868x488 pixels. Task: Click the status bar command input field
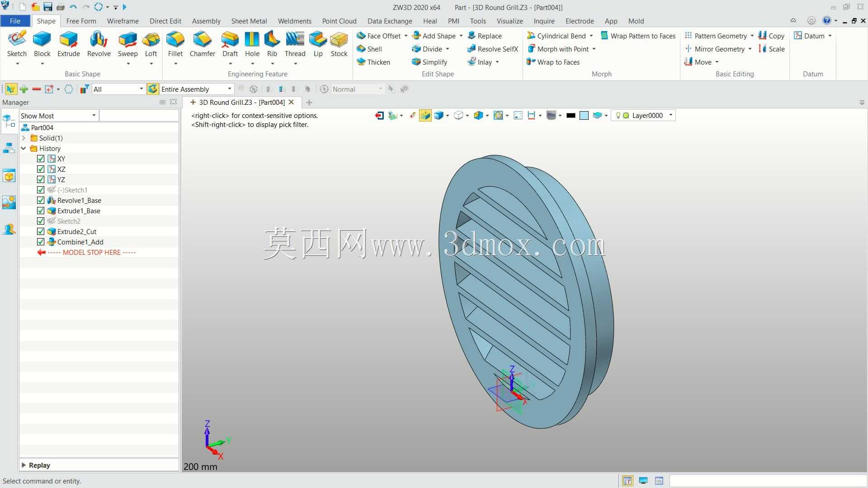click(x=767, y=481)
